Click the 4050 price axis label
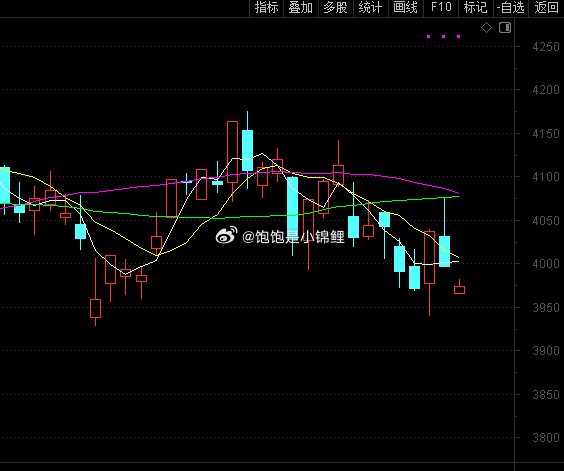The height and width of the screenshot is (471, 564). (546, 221)
